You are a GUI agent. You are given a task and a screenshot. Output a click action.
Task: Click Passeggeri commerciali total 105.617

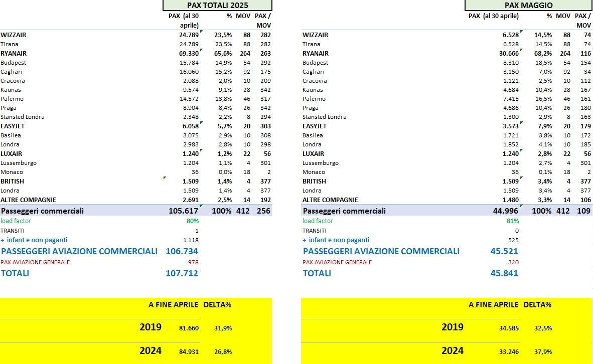click(184, 211)
